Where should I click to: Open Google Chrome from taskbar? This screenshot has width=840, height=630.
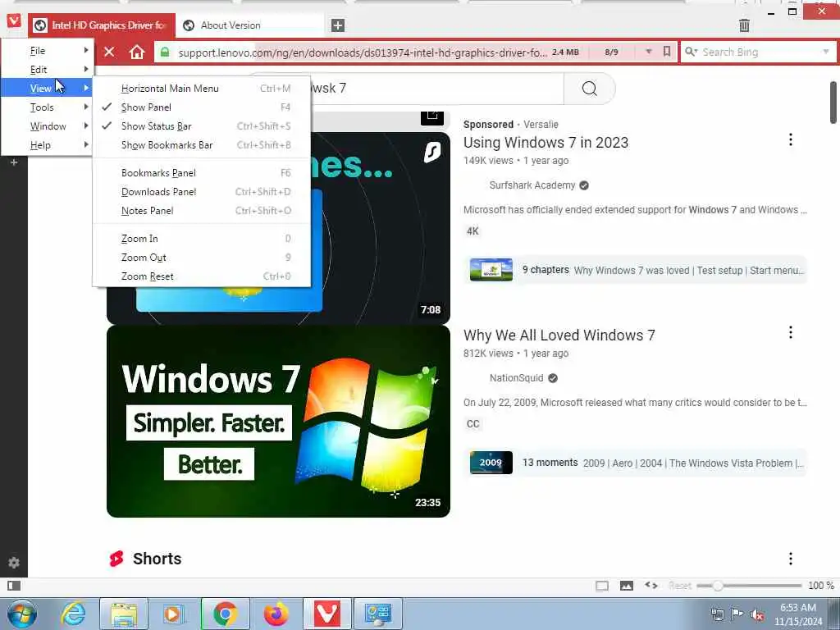click(x=225, y=614)
